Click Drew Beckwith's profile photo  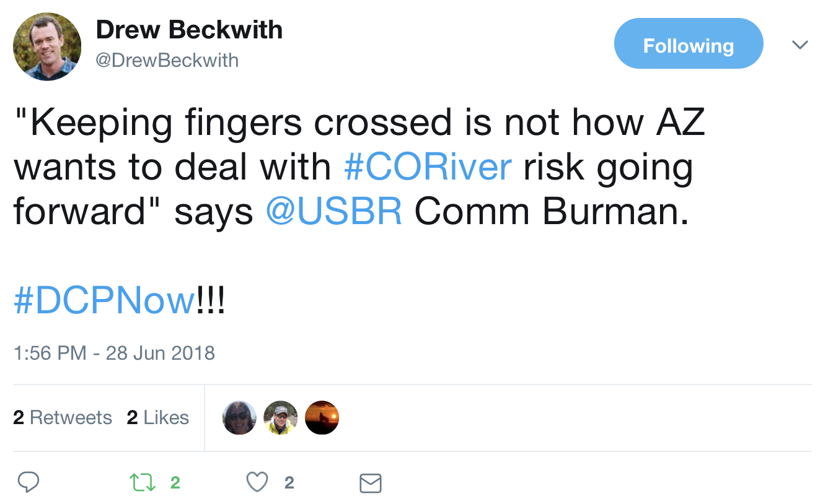(47, 46)
